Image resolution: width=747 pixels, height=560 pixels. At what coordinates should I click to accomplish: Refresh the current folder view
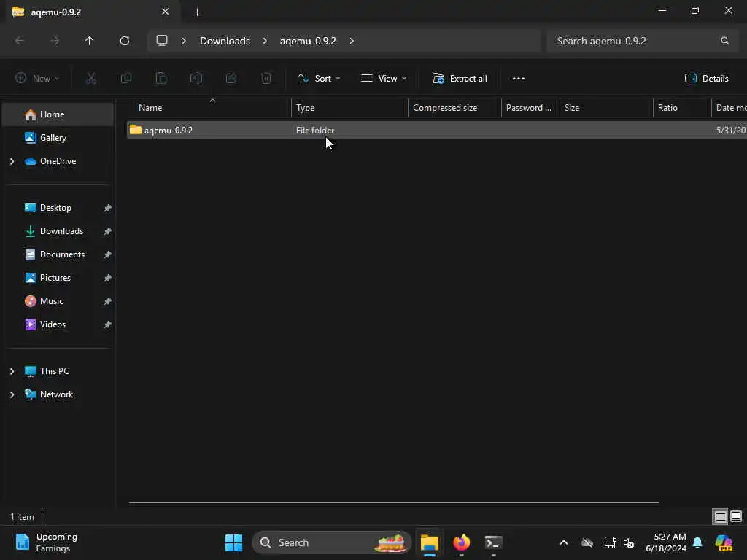[125, 41]
